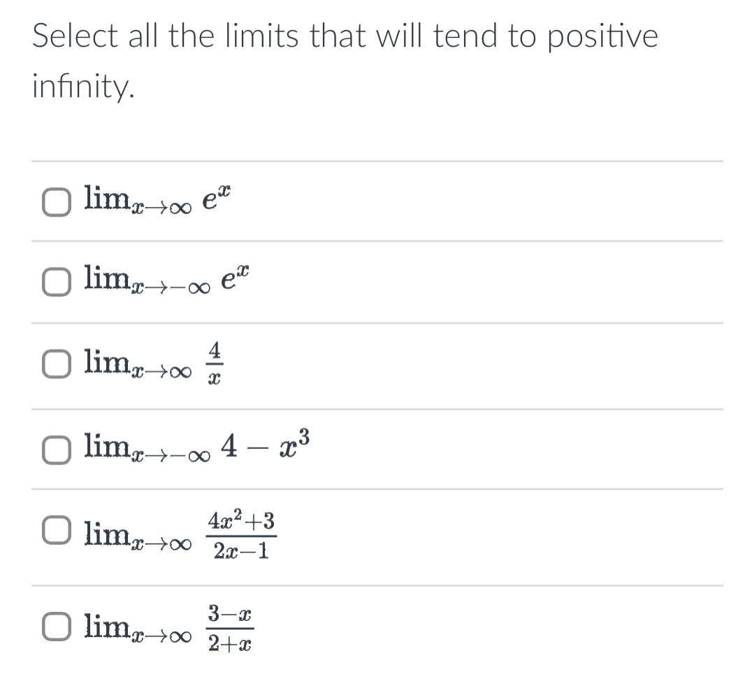Check the (3−x)/(2+x) limit option
Viewport: 731px width, 700px height.
pyautogui.click(x=57, y=627)
